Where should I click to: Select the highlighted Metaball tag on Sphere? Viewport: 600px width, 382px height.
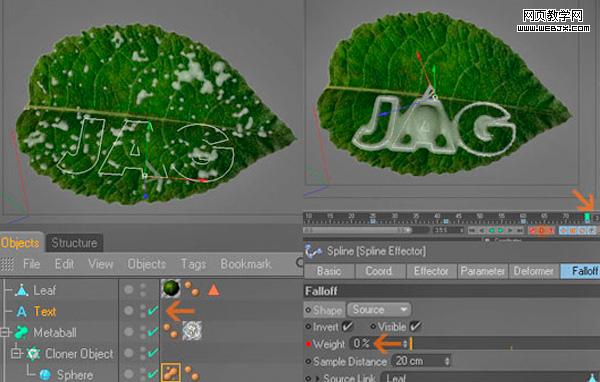pos(171,373)
